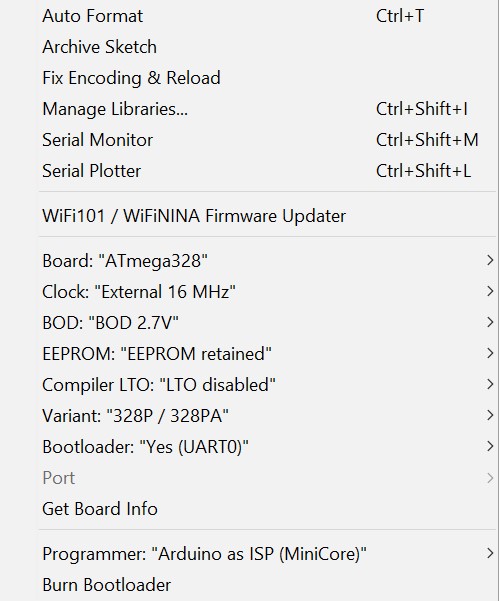Expand Clock "External 16 MHz" submenu
Image resolution: width=499 pixels, height=601 pixels.
click(267, 292)
